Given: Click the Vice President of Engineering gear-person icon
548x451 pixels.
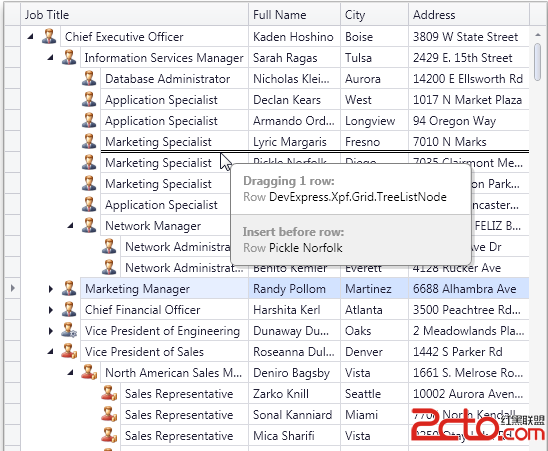Looking at the screenshot, I should [x=69, y=330].
